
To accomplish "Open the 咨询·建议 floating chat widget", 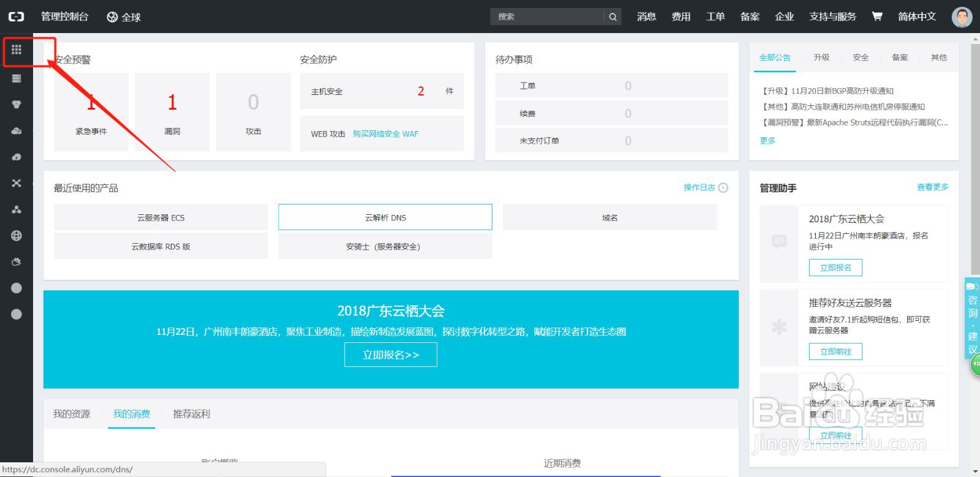I will (x=972, y=318).
